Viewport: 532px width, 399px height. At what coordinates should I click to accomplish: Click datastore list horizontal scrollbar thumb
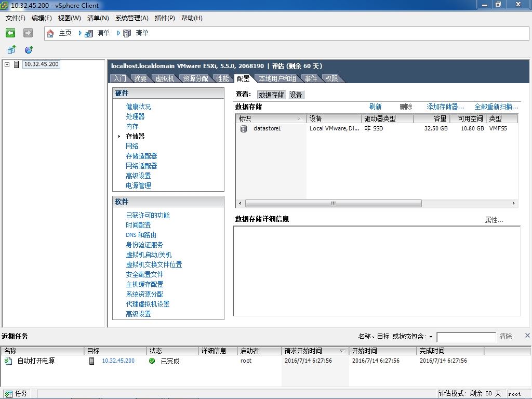point(334,203)
